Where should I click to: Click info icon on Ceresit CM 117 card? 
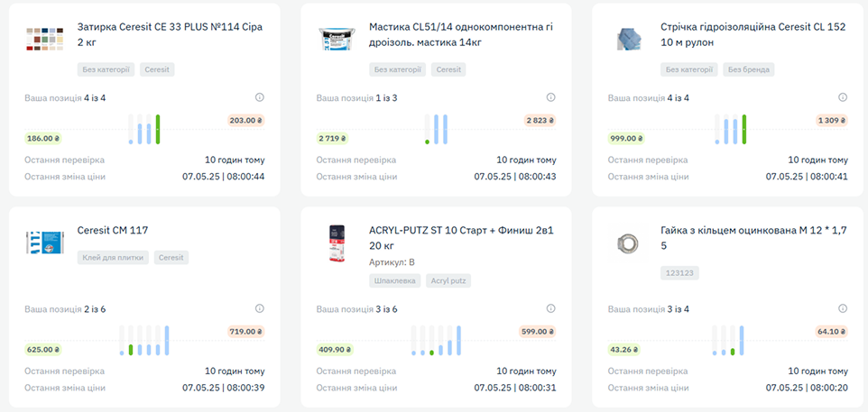260,308
